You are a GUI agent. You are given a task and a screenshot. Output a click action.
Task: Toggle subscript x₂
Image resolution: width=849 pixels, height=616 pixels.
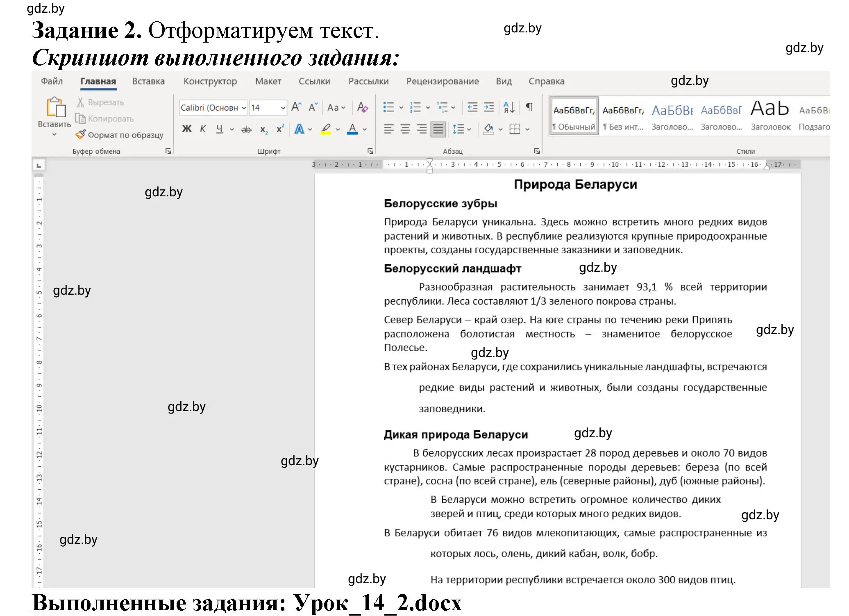264,130
